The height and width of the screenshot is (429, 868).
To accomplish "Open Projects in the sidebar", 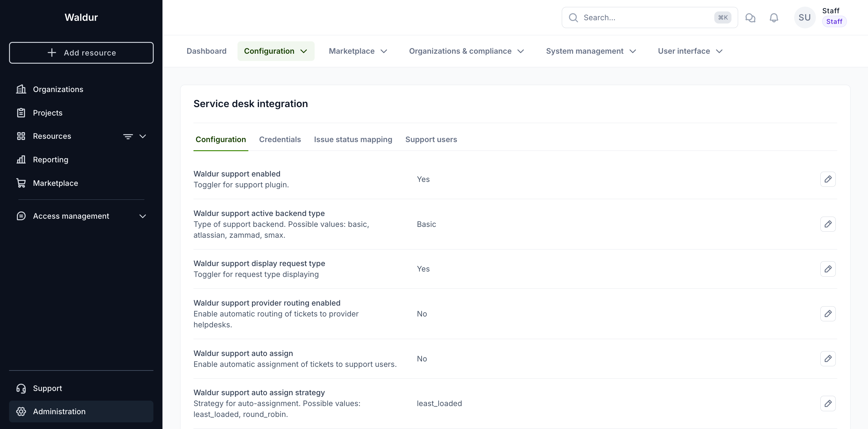I will 81,113.
